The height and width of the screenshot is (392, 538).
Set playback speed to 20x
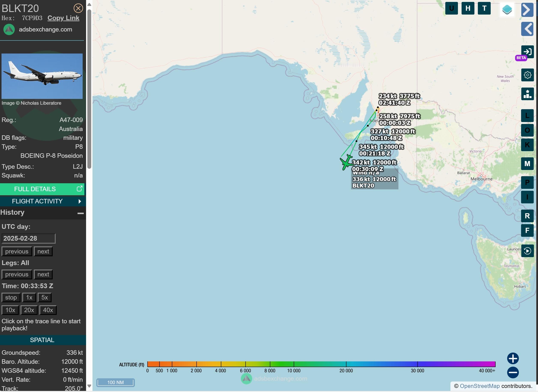[29, 310]
